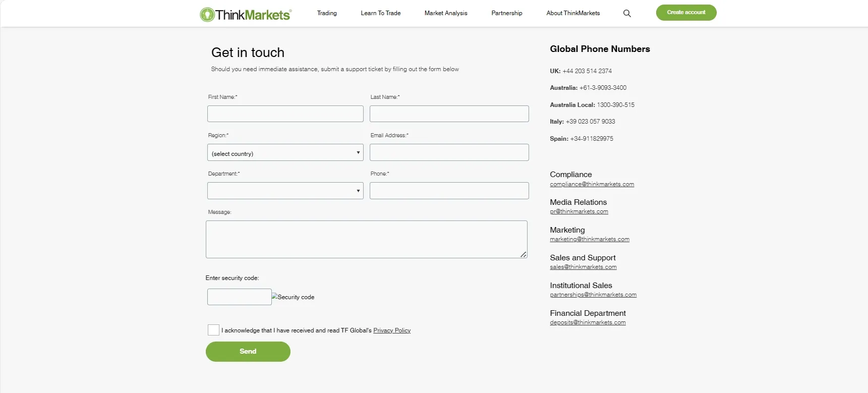Select the Italy number +39 023 057 9033

591,122
